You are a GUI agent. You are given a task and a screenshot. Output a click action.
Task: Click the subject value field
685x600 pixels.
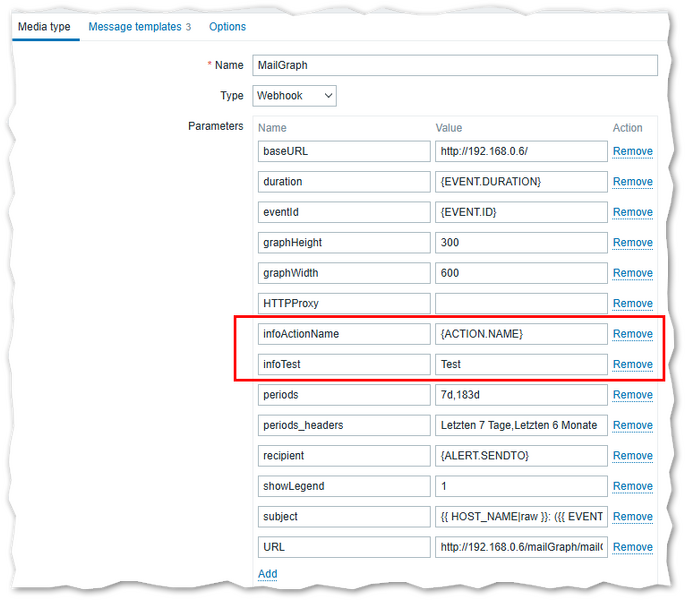[x=521, y=517]
